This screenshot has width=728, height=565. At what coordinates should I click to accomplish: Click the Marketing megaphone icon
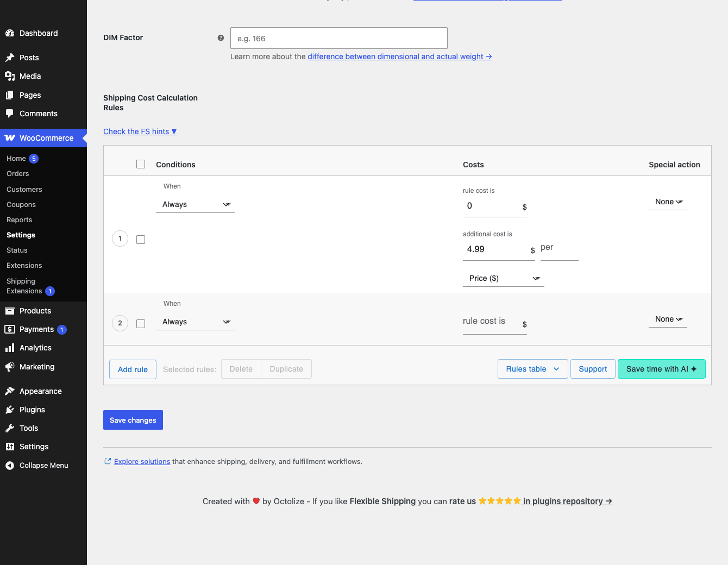tap(10, 367)
